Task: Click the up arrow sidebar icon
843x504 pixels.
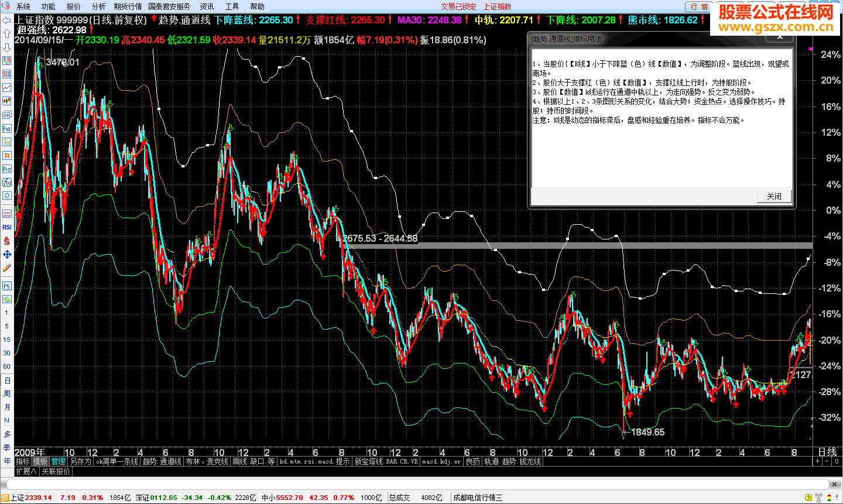Action: tap(7, 33)
